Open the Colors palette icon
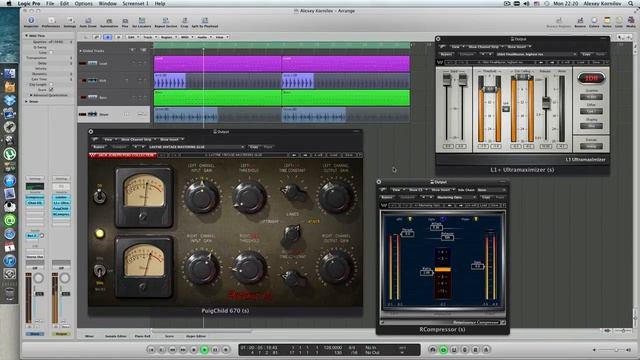This screenshot has width=640, height=360. 594,22
